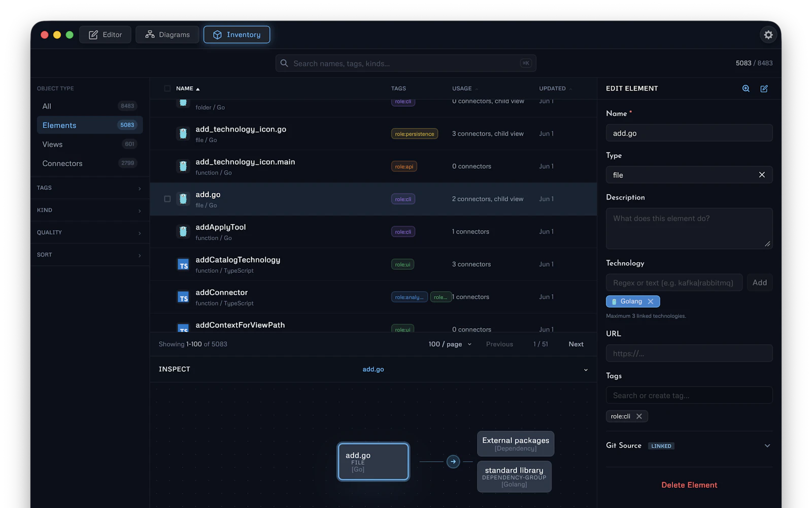This screenshot has height=508, width=812.
Task: Clear the file Type field with X
Action: (x=762, y=175)
